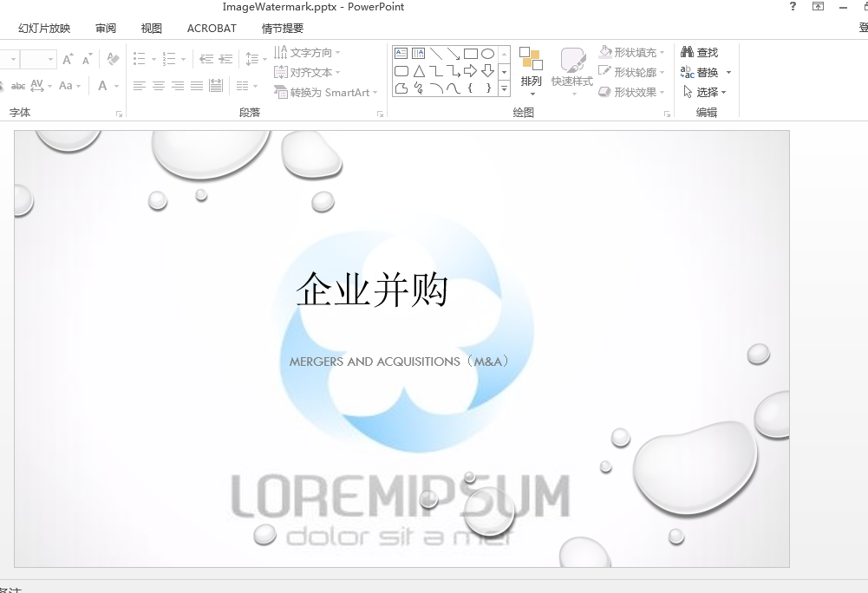
Task: Toggle bulleted list formatting
Action: click(x=140, y=60)
